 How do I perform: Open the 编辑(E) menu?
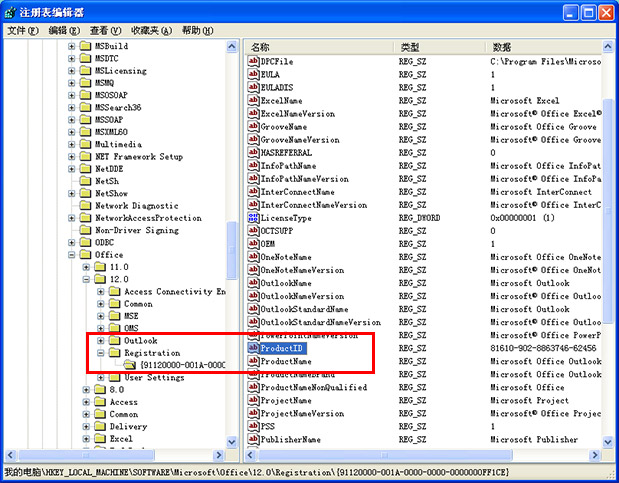point(64,30)
